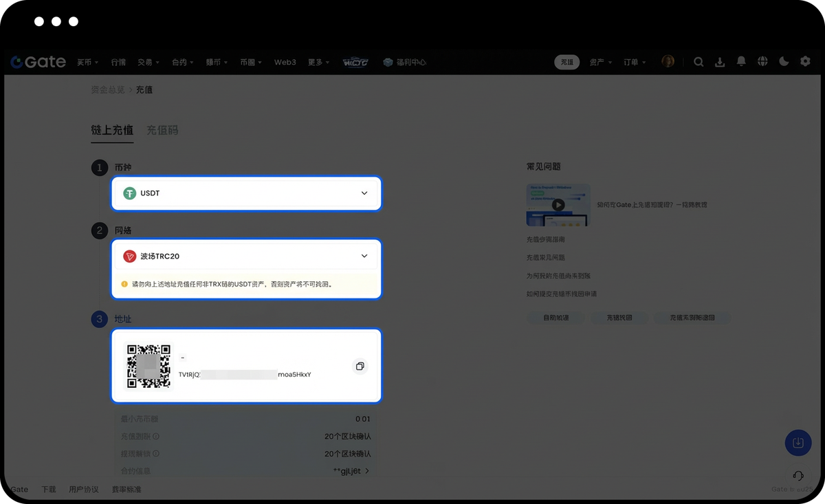Viewport: 825px width, 504px height.
Task: Open the 更多 dropdown menu
Action: 319,62
